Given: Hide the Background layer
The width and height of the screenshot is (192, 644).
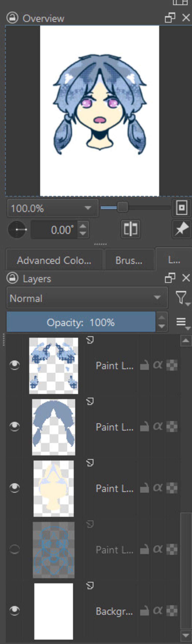Looking at the screenshot, I should click(14, 611).
